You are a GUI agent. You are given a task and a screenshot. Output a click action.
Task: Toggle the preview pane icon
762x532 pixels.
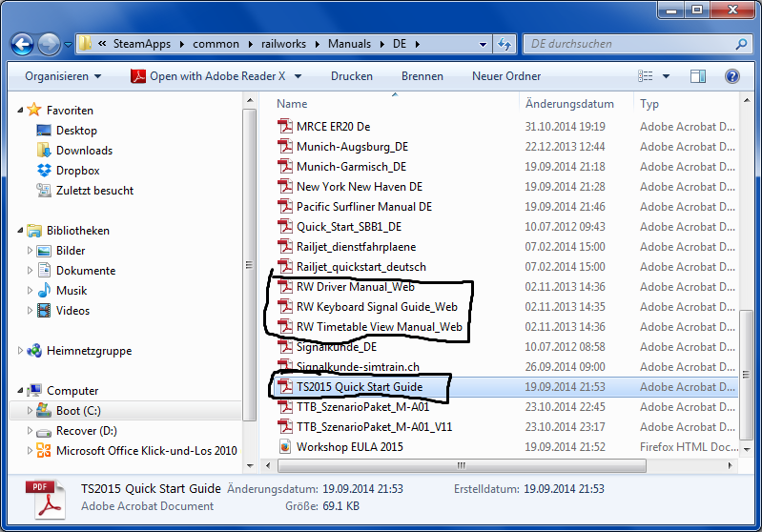pyautogui.click(x=698, y=76)
